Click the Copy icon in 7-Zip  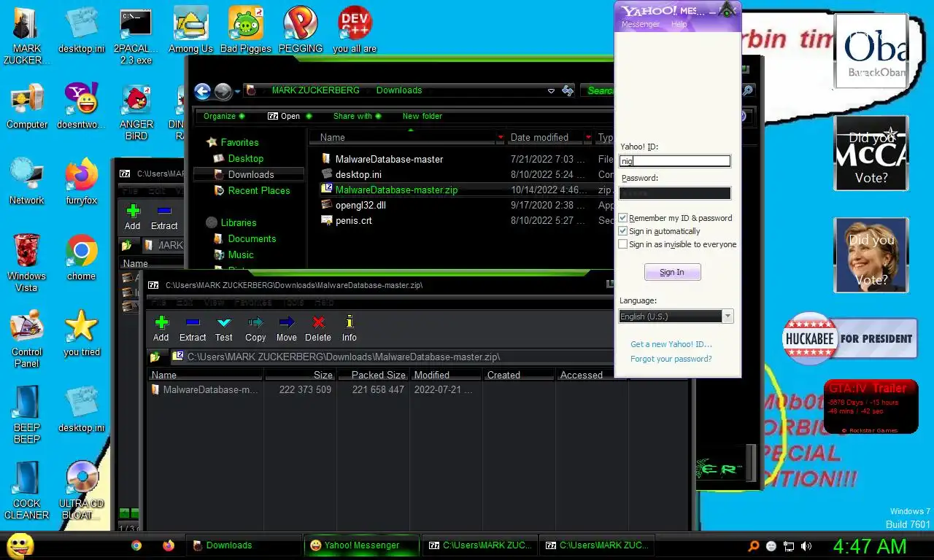255,322
